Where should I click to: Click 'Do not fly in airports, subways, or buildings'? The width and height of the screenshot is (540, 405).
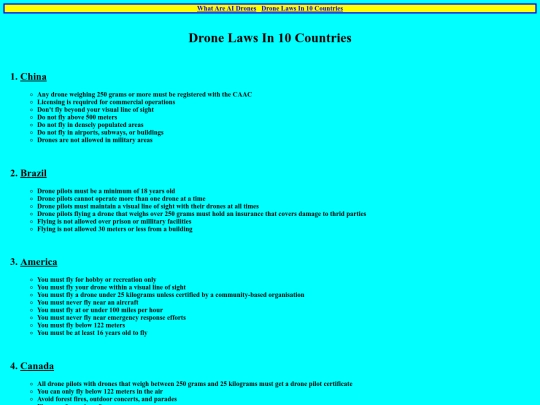[x=100, y=132]
